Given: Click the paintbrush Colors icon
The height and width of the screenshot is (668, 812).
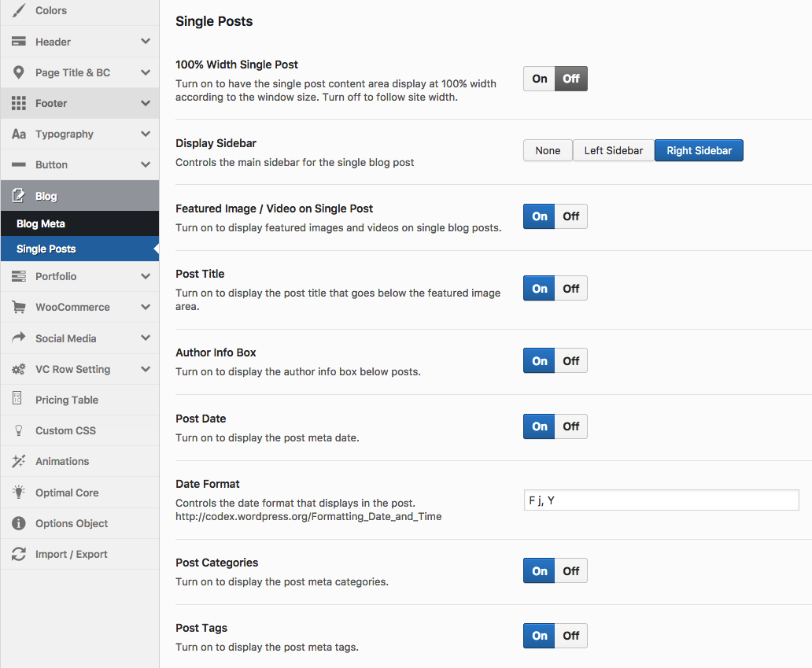Looking at the screenshot, I should click(x=19, y=11).
